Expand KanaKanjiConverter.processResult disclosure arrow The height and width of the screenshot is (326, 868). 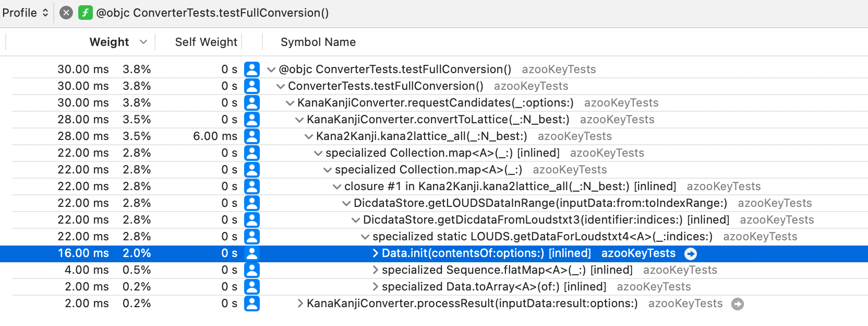coord(300,304)
